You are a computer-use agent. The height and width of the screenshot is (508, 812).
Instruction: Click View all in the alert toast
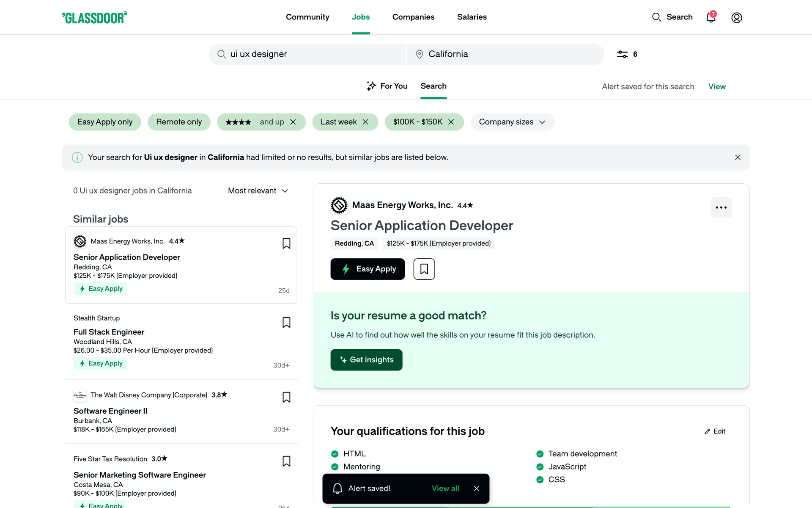tap(445, 489)
